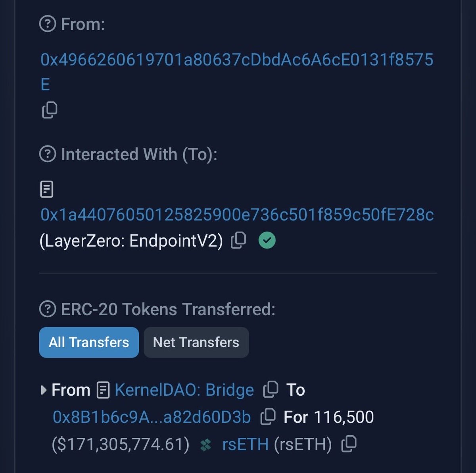Screen dimensions: 476x473
Task: Copy the recipient address 0x8B1b6c9A...a82d60D3b
Action: [268, 416]
